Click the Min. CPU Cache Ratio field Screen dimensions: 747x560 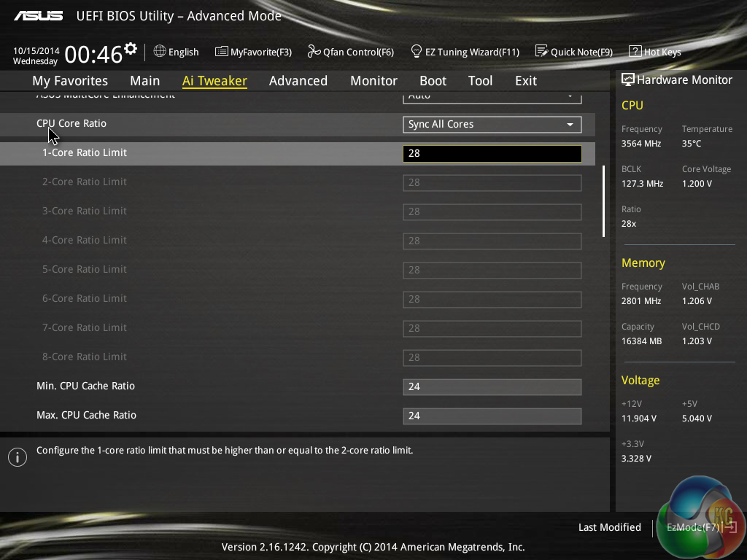click(492, 386)
